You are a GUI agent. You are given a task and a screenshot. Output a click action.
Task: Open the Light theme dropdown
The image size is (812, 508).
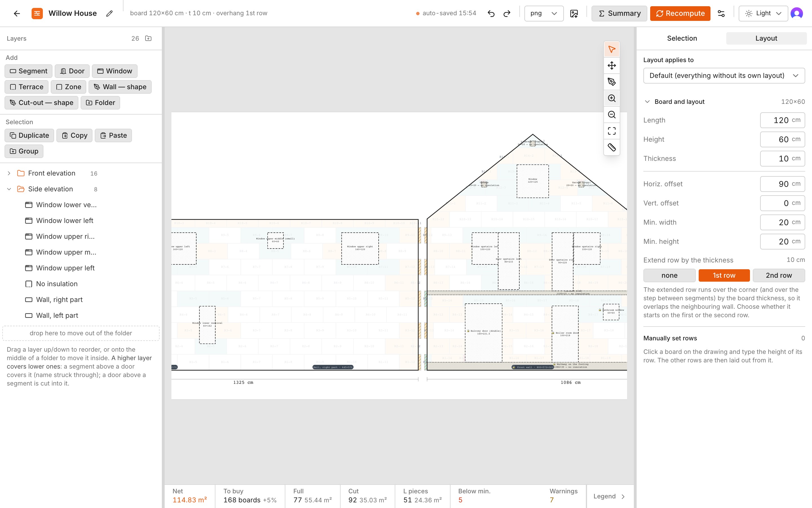(x=763, y=14)
